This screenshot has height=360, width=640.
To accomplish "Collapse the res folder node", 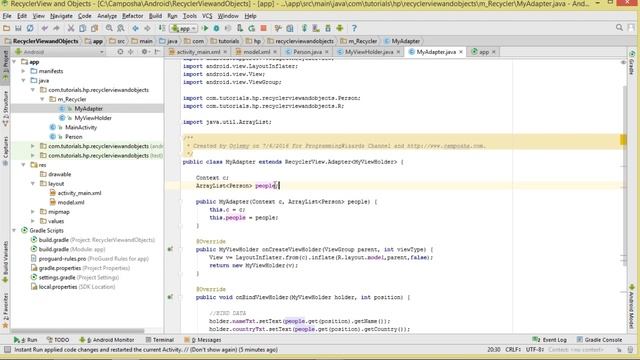I will tap(24, 165).
